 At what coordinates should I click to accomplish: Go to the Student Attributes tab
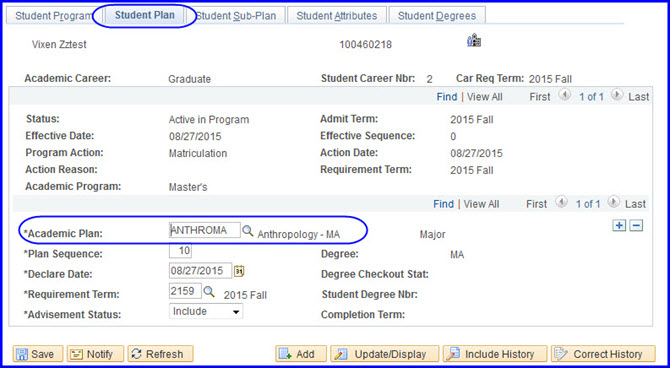(337, 16)
